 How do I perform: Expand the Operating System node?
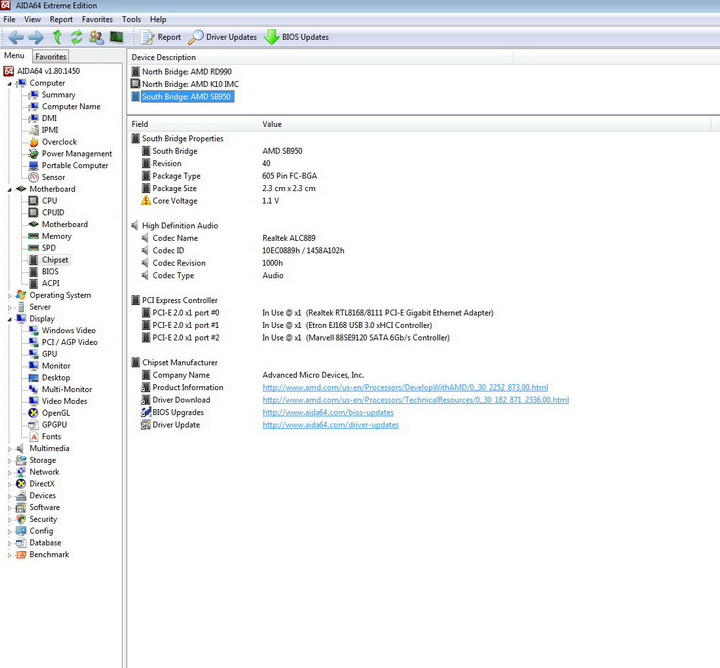tap(9, 296)
